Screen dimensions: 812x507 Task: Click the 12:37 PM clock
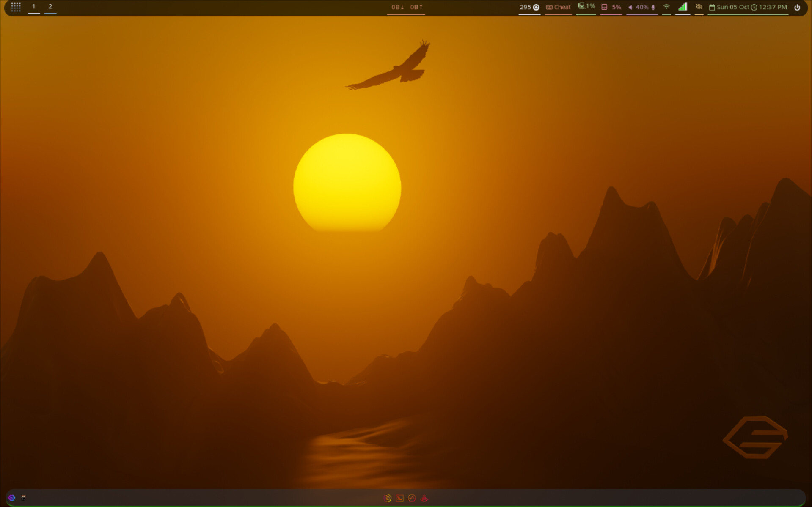pos(769,7)
